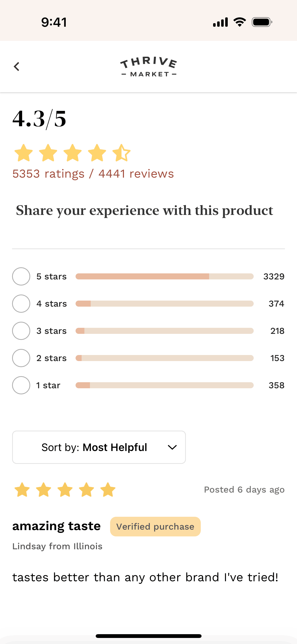Tap the Verified purchase badge

click(155, 527)
